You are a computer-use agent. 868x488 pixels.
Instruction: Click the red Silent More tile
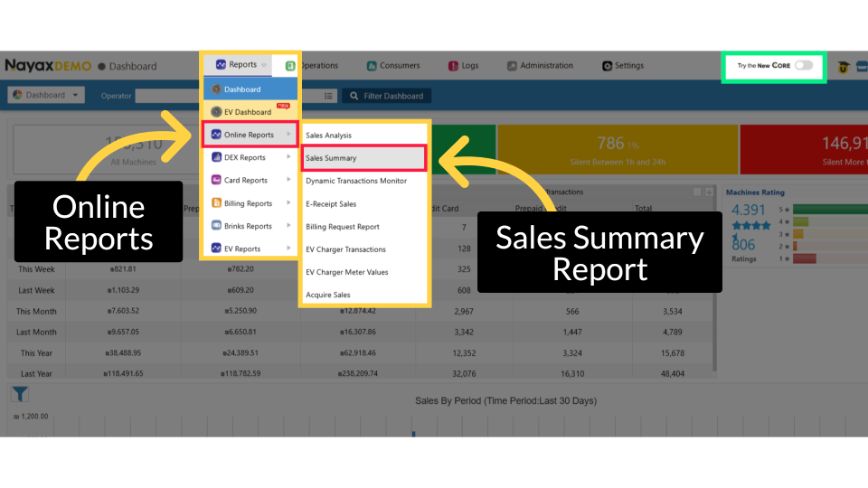click(804, 149)
